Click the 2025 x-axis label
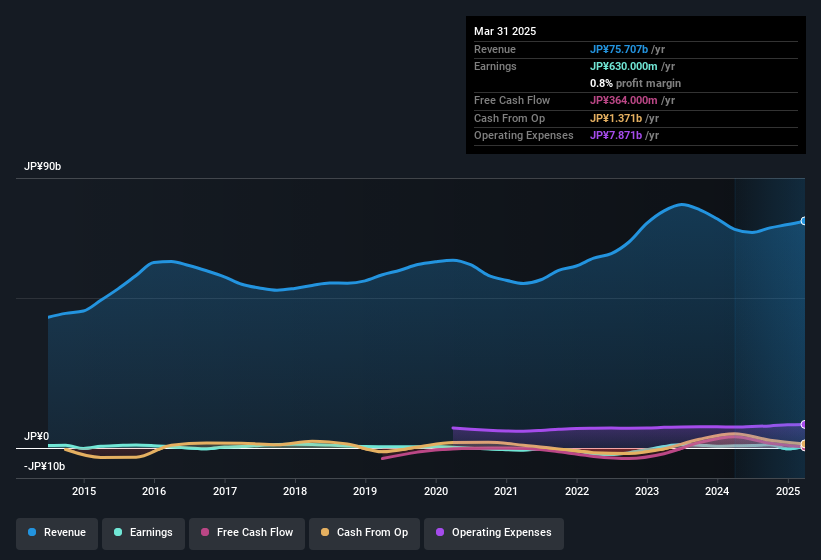This screenshot has height=560, width=821. click(x=787, y=491)
